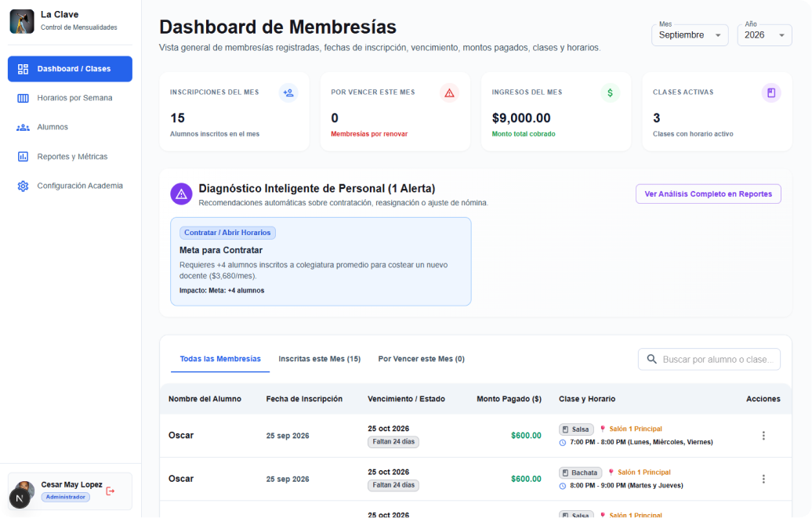Click the $600.00 amount in Salsa row
Screen dimensions: 812x518
[526, 436]
